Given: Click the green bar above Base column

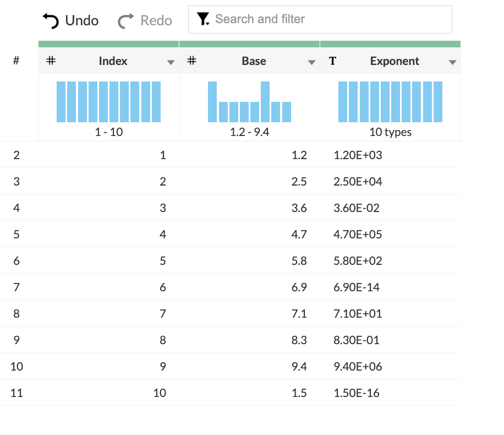Looking at the screenshot, I should [249, 44].
